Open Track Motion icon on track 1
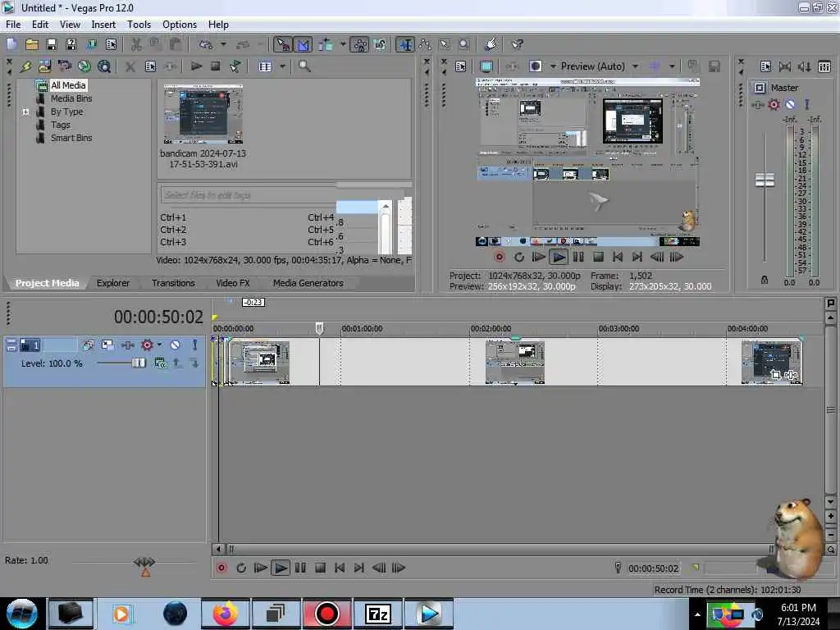Viewport: 840px width, 630px height. (108, 345)
